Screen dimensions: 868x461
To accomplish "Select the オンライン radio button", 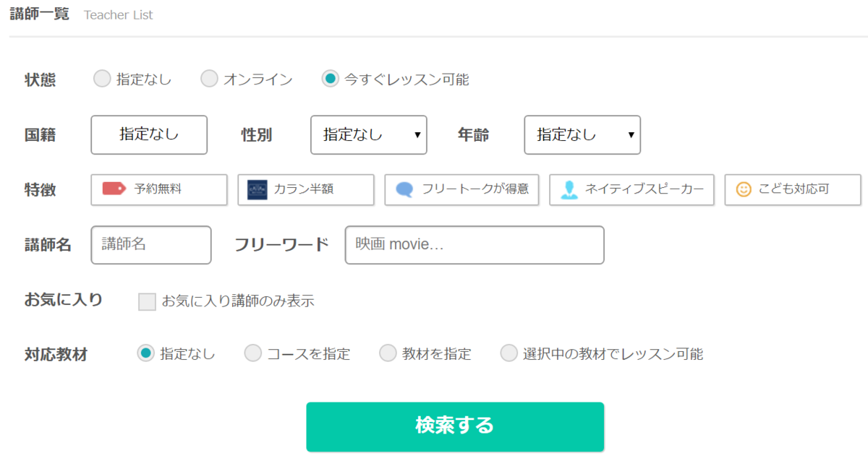I will click(x=209, y=79).
